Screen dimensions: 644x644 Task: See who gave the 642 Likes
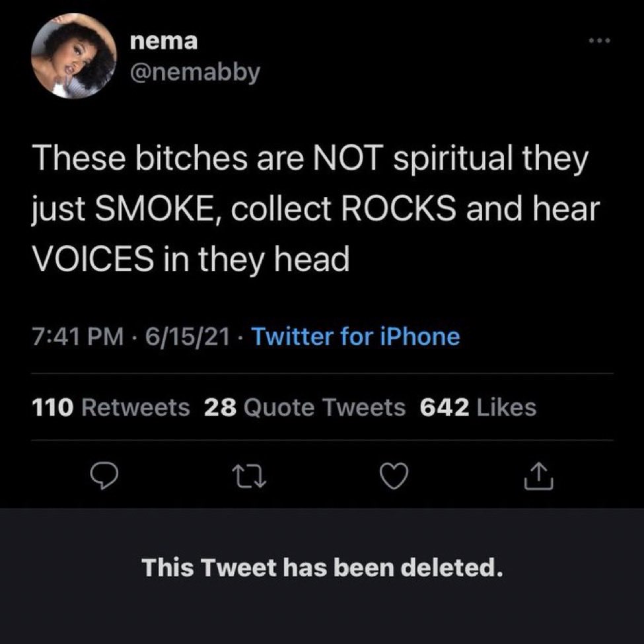[x=478, y=408]
